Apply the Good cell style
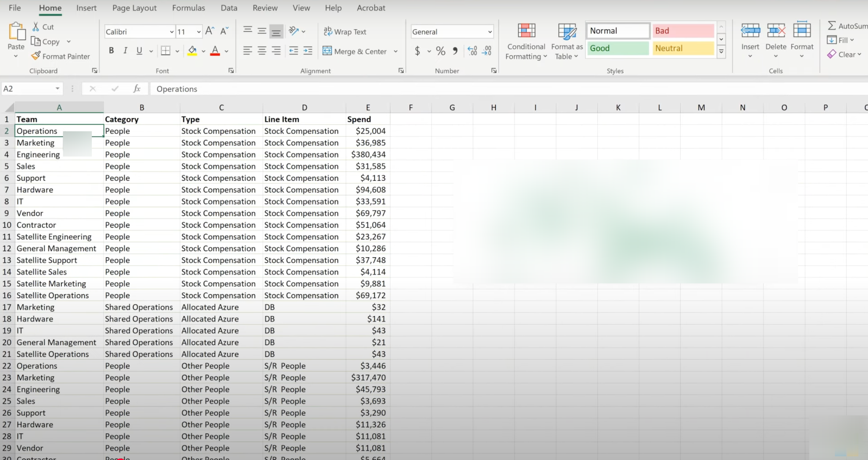This screenshot has width=868, height=460. coord(618,48)
